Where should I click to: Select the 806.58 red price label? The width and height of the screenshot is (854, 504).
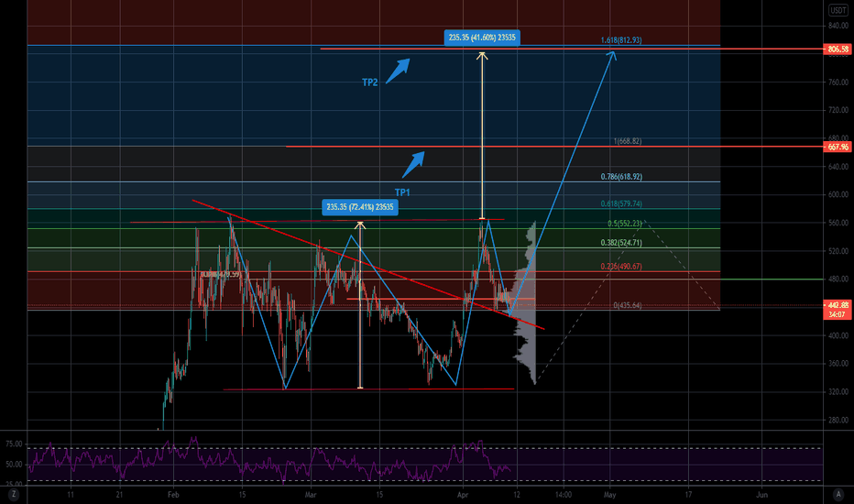tap(838, 49)
